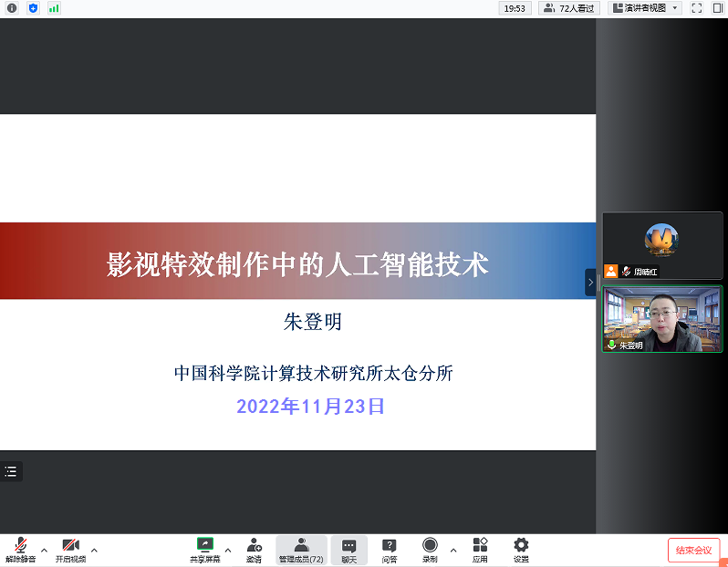Open the list menu icon below slide
Image resolution: width=728 pixels, height=567 pixels.
(x=11, y=471)
